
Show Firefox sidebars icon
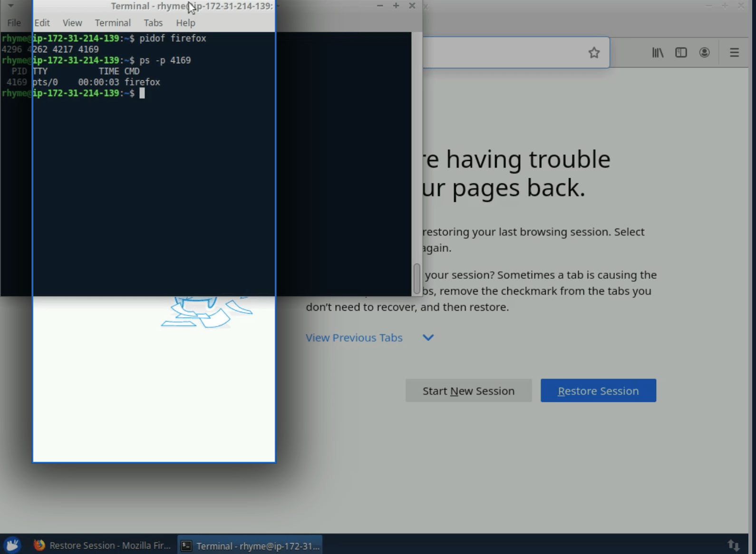[681, 53]
